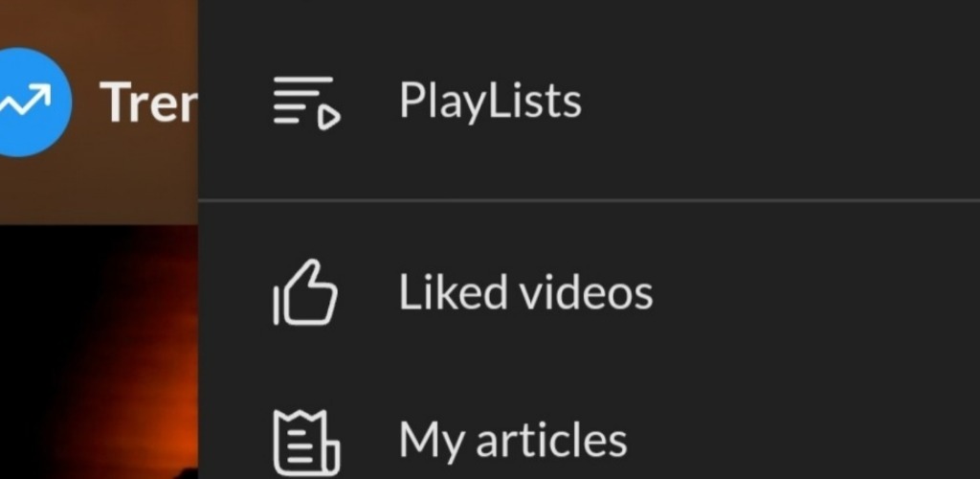Screen dimensions: 980x479
Task: Select the PlayLists row beside its label
Action: (x=781, y=102)
